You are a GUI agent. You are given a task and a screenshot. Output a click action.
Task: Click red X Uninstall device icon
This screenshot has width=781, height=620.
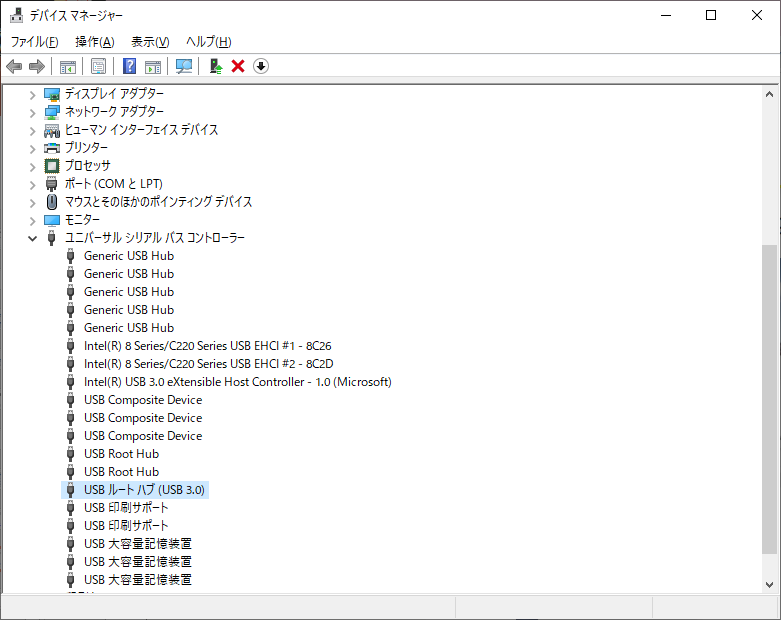pos(238,66)
